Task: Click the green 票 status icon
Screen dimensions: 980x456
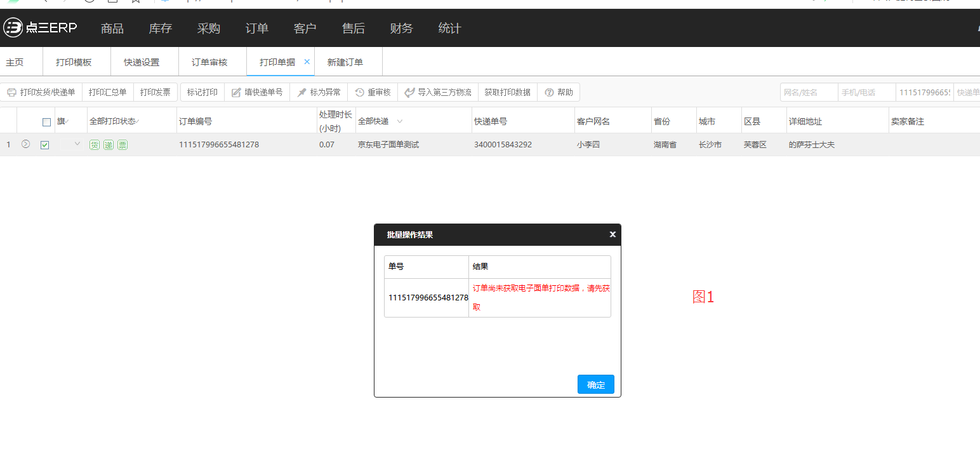Action: (x=122, y=145)
